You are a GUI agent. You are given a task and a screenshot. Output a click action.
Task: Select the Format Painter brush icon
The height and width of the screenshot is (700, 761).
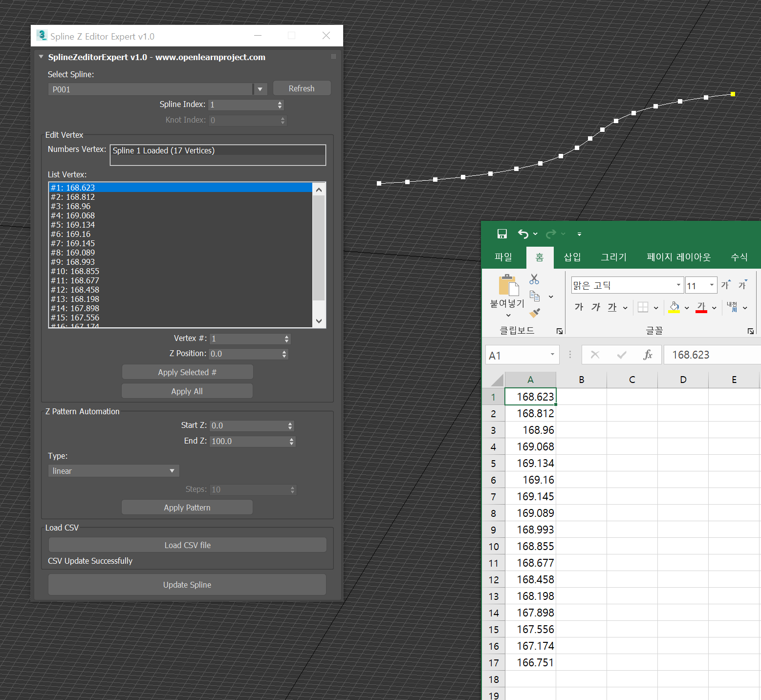point(534,313)
